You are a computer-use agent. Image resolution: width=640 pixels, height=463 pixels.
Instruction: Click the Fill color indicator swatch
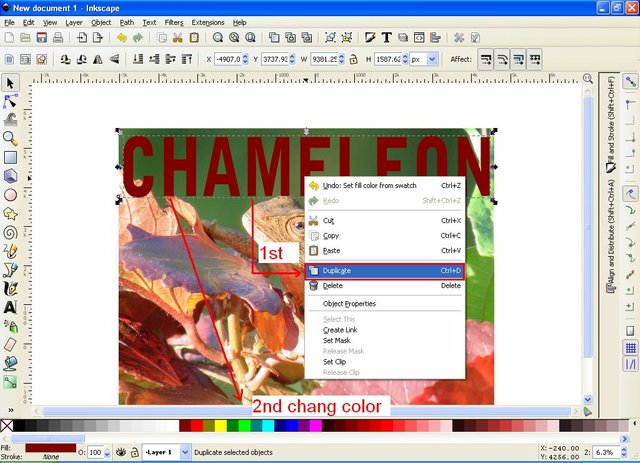pyautogui.click(x=51, y=448)
